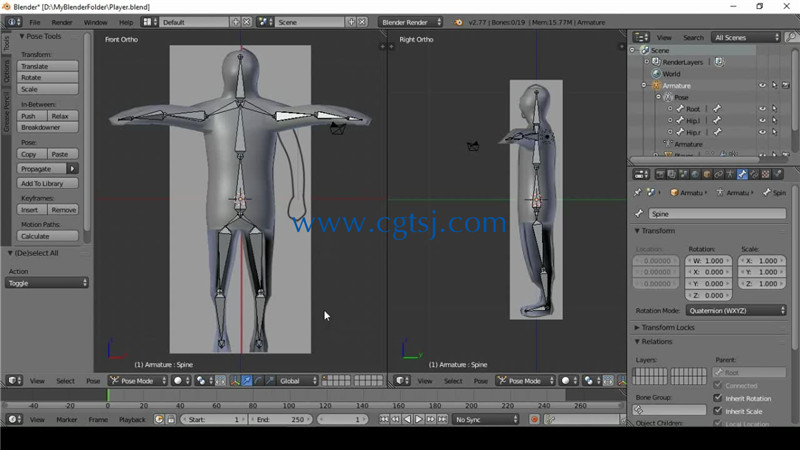
Task: Open the Bone Constraints properties tab
Action: tap(754, 174)
